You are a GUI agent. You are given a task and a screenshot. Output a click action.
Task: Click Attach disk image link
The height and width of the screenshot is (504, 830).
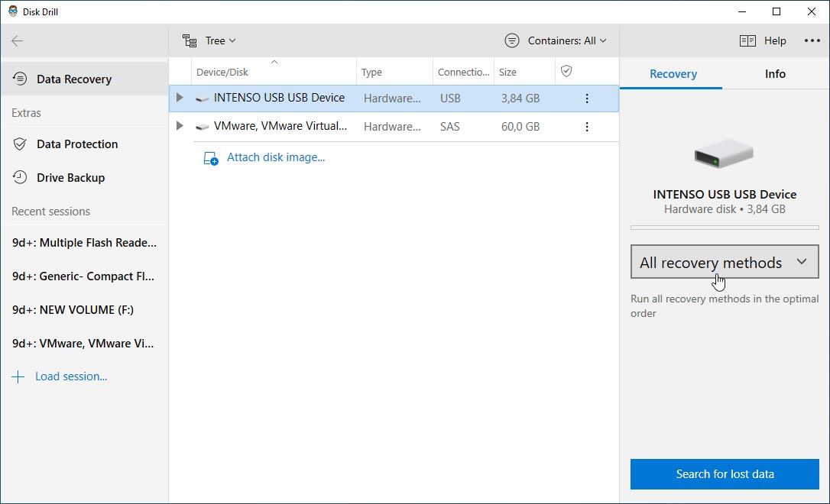click(x=276, y=157)
